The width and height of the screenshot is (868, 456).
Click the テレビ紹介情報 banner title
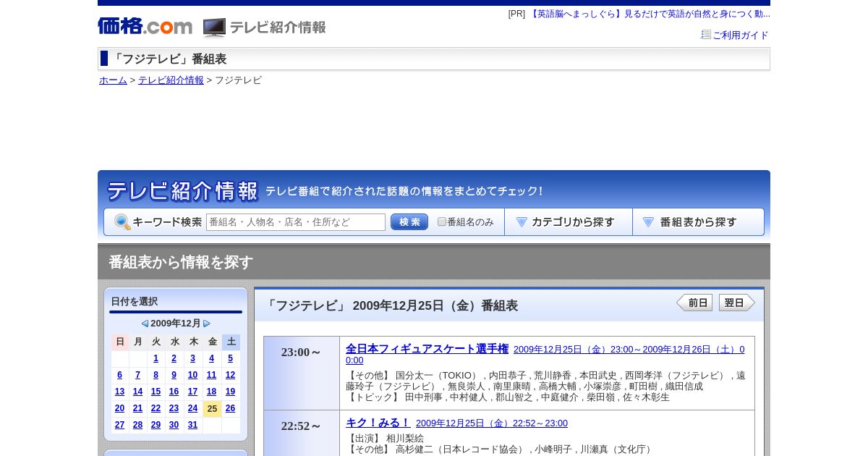(x=182, y=191)
